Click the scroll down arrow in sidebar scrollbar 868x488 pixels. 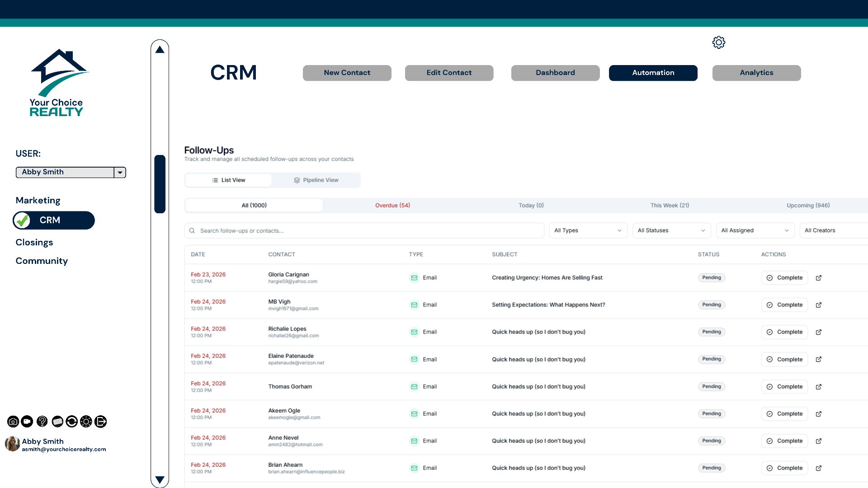coord(160,480)
